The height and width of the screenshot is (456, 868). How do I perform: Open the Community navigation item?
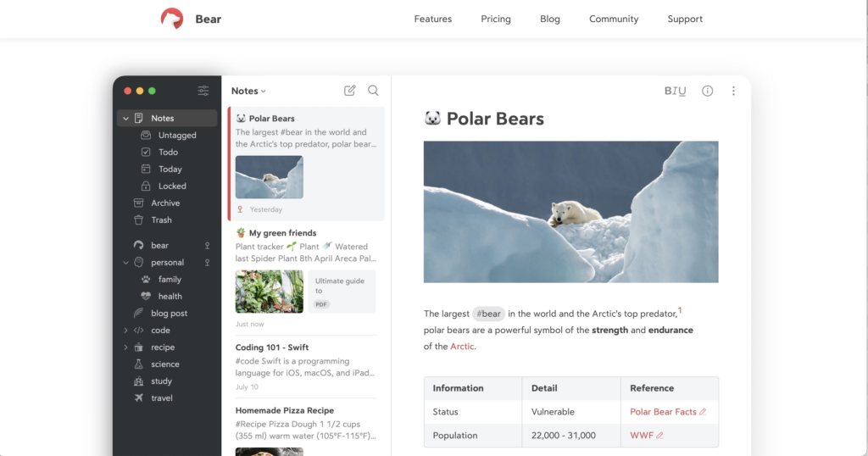(x=614, y=19)
